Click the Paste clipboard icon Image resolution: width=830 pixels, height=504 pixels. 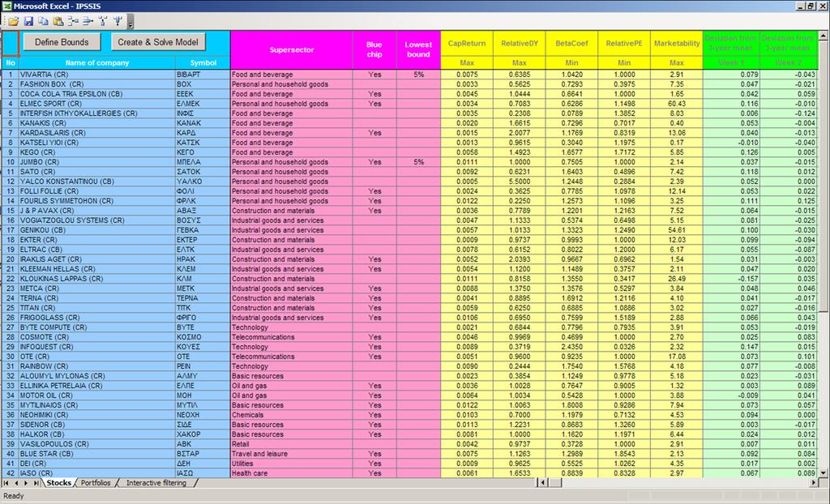click(58, 21)
